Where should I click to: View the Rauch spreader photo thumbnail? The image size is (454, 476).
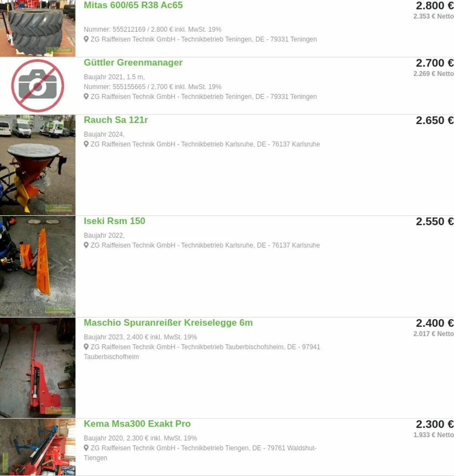pyautogui.click(x=38, y=165)
